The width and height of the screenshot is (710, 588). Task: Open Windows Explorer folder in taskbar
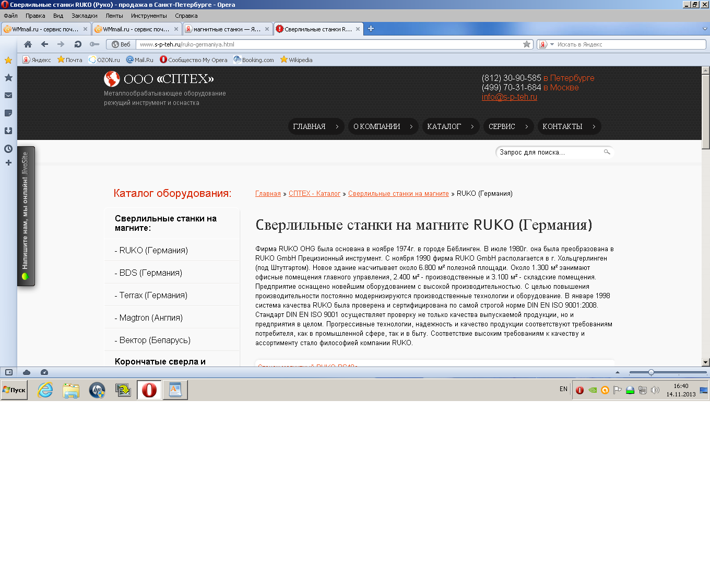[71, 390]
